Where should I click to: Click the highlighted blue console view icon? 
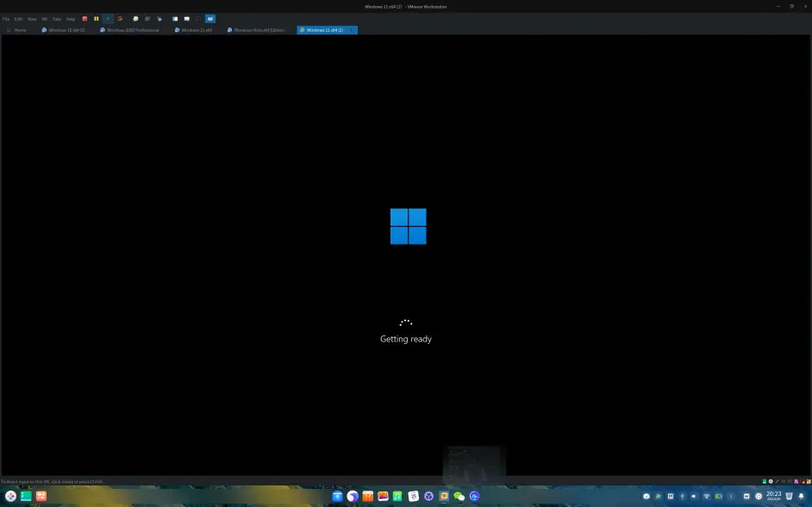tap(210, 19)
